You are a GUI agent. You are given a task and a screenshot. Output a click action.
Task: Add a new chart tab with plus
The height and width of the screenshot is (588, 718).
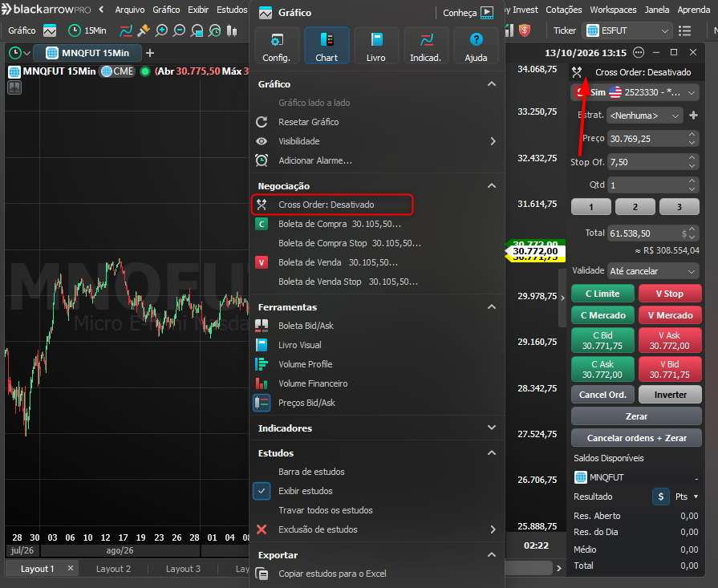pos(150,53)
